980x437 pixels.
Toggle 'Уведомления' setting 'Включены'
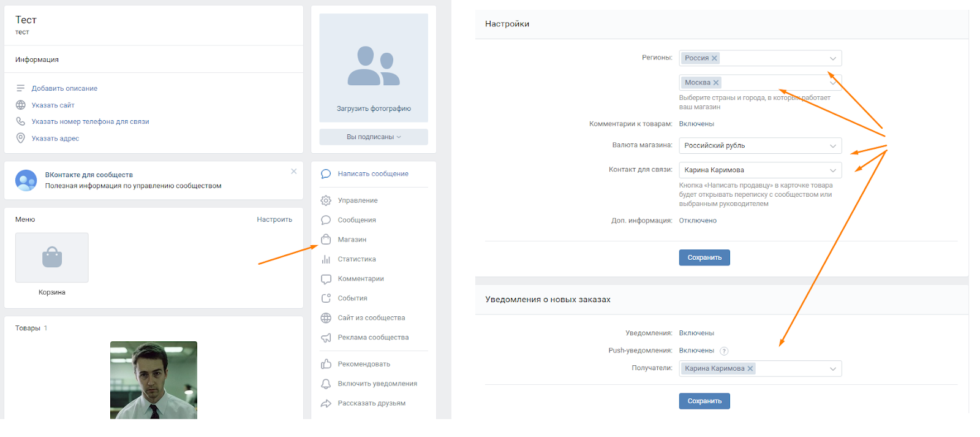pos(696,333)
